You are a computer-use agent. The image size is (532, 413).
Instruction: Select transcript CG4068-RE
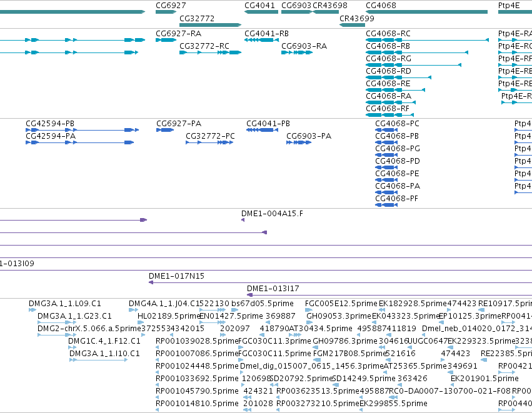tap(395, 90)
